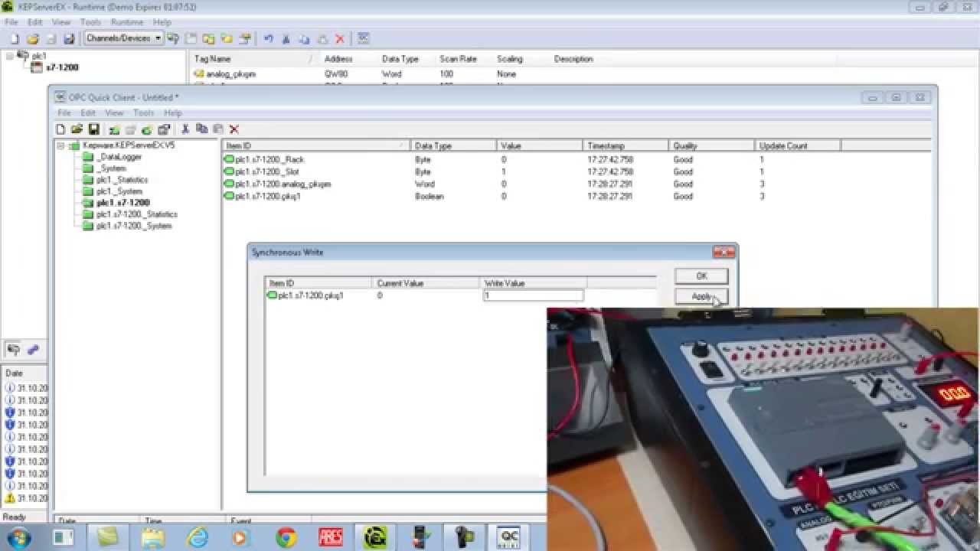The width and height of the screenshot is (980, 551).
Task: Open Help menu in OPC Quick Client
Action: point(173,113)
